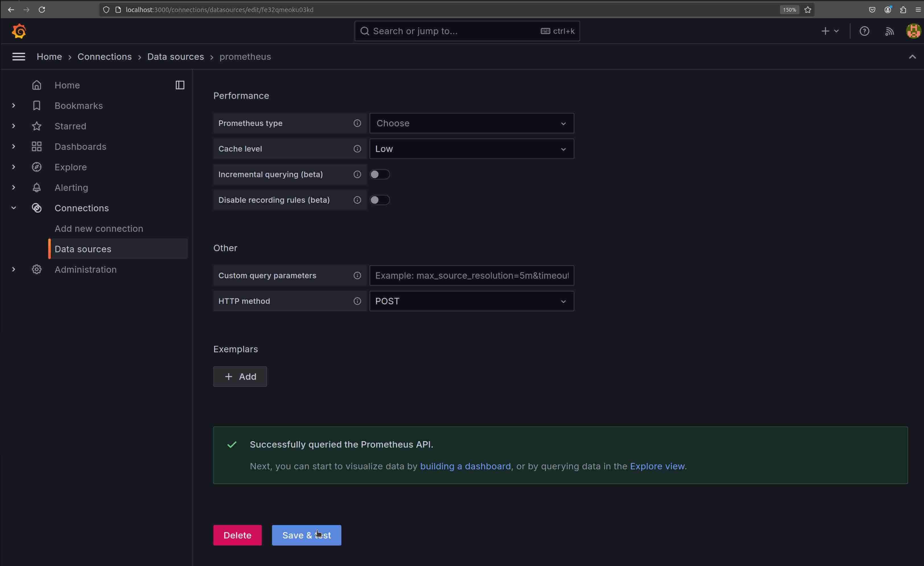This screenshot has height=566, width=924.
Task: Enable Disable recording rules (beta)
Action: 380,200
